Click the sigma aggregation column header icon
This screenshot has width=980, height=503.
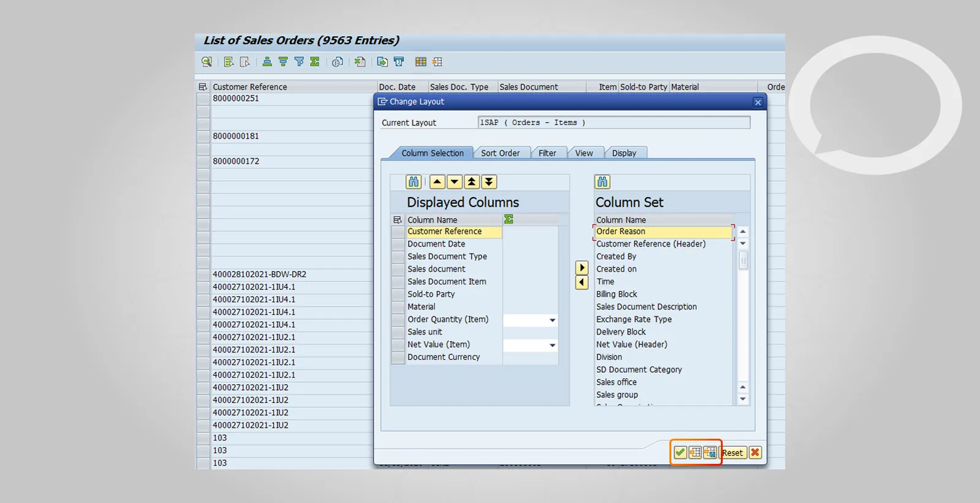tap(508, 219)
